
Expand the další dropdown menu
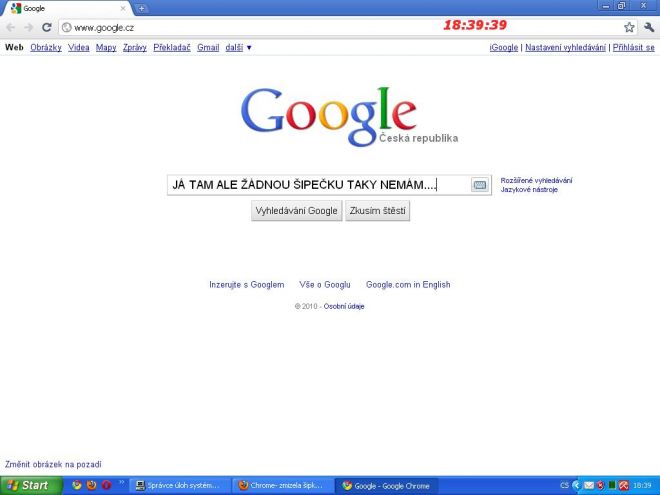point(238,48)
